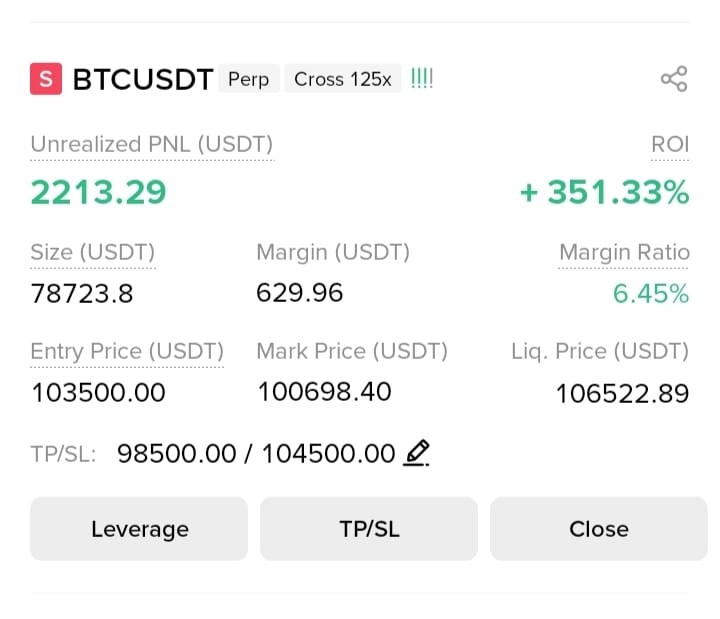Viewport: 720px width, 619px height.
Task: Click the red S short-side badge
Action: tap(46, 79)
